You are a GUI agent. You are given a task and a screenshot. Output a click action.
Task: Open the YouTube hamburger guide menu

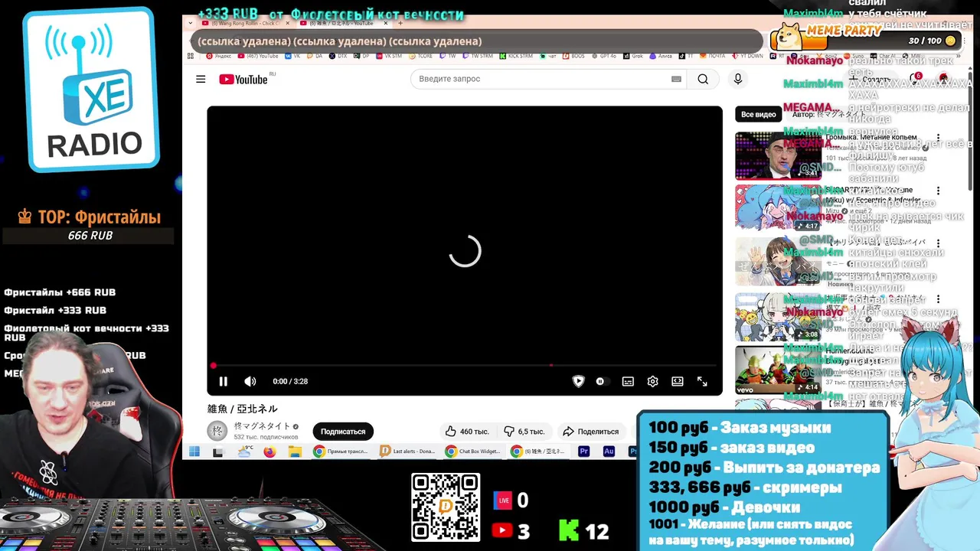click(x=201, y=79)
